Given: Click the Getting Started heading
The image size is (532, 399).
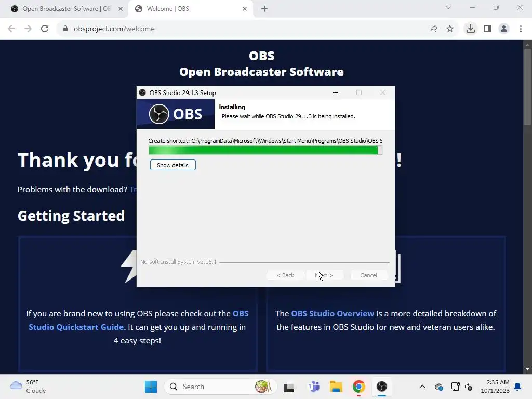Looking at the screenshot, I should coord(71,216).
